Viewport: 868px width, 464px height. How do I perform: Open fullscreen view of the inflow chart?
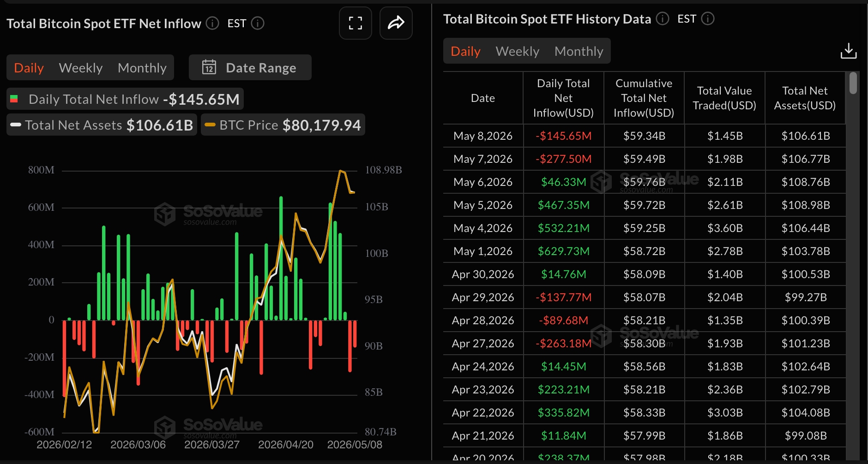pos(355,23)
